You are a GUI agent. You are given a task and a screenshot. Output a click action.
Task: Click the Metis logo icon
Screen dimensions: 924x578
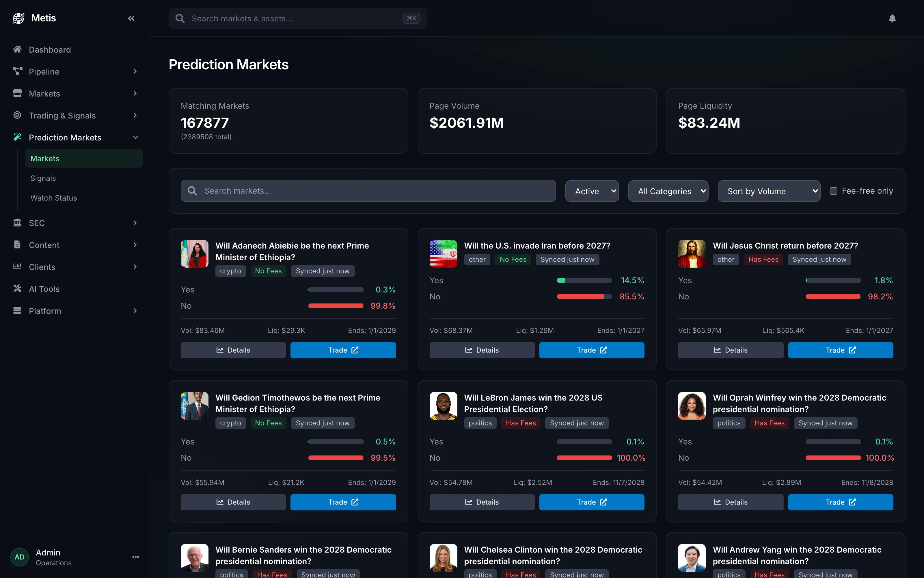point(18,18)
